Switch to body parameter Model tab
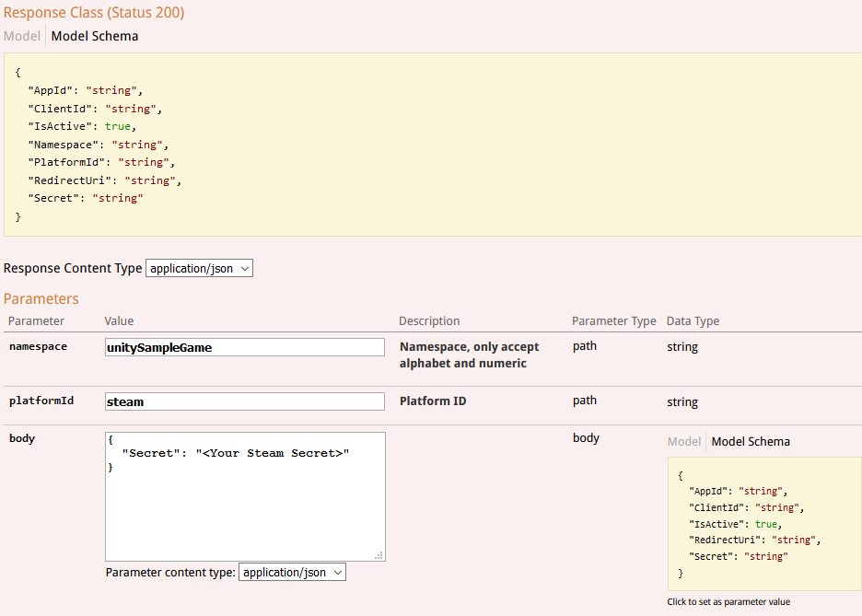Screen dimensions: 862x616 point(684,442)
